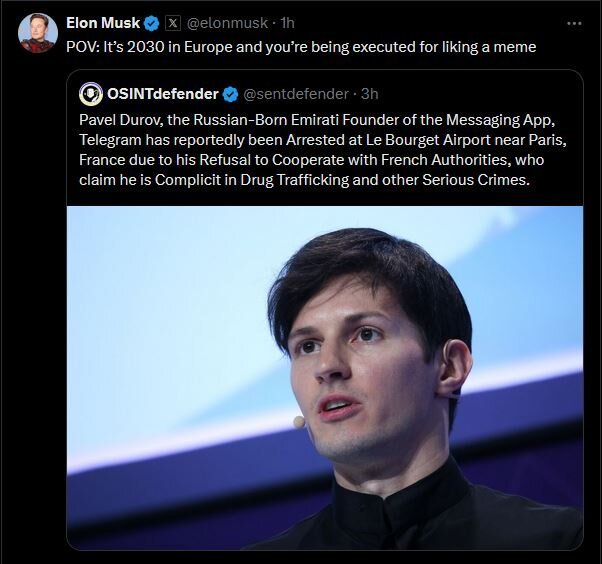
Task: Click the OSINTdefender display name
Action: [x=162, y=94]
